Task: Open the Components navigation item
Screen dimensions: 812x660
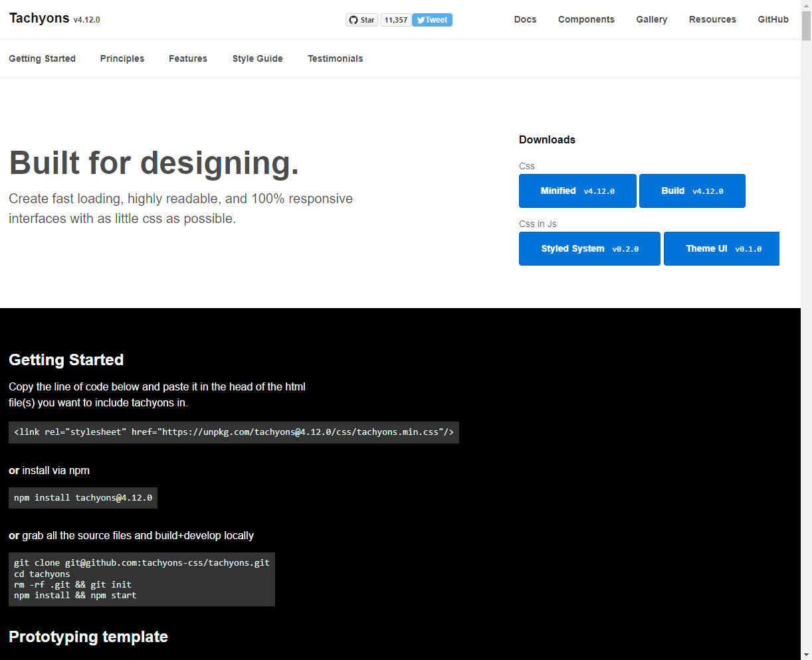Action: point(586,20)
